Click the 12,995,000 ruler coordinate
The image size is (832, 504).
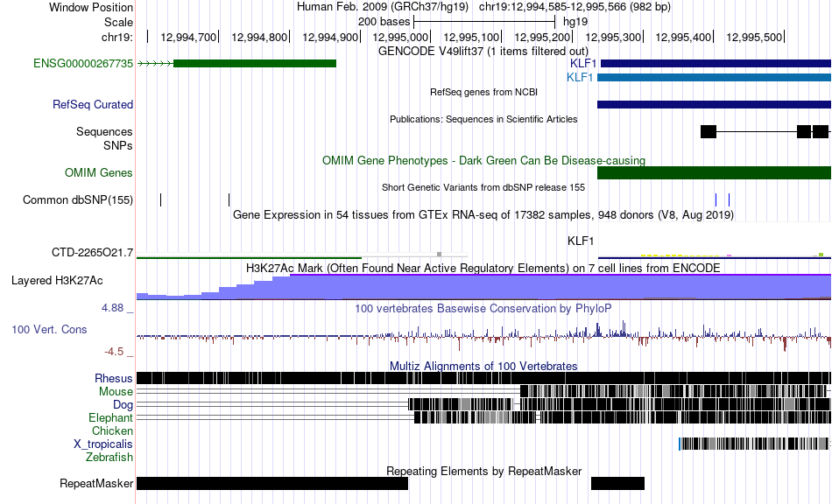(x=400, y=37)
